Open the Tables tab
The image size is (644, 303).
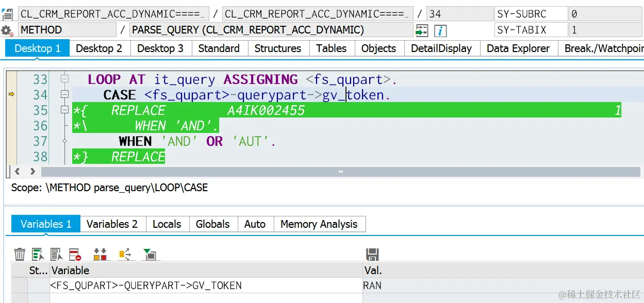(x=332, y=48)
